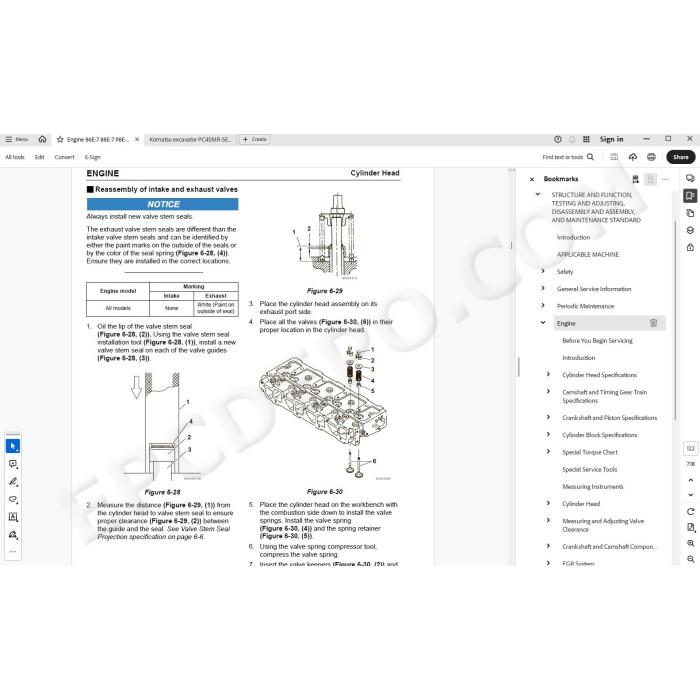Open the Layers panel icon

(x=690, y=230)
